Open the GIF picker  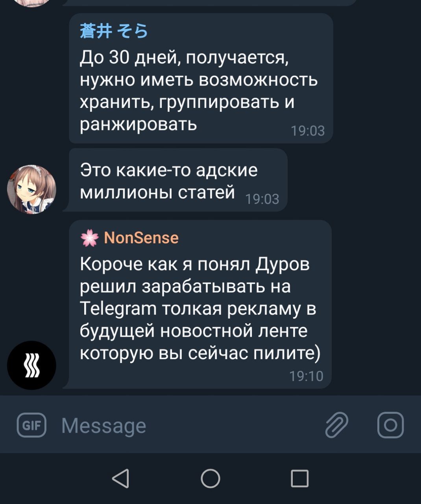pos(31,425)
